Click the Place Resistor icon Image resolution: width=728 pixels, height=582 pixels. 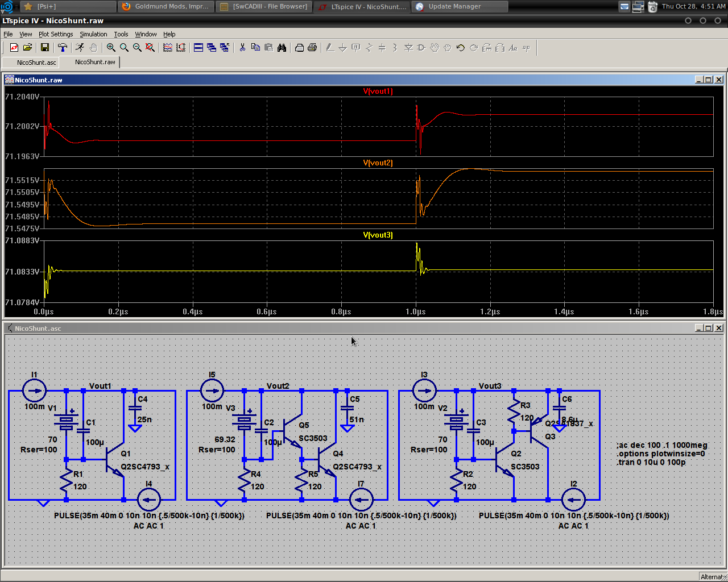369,48
